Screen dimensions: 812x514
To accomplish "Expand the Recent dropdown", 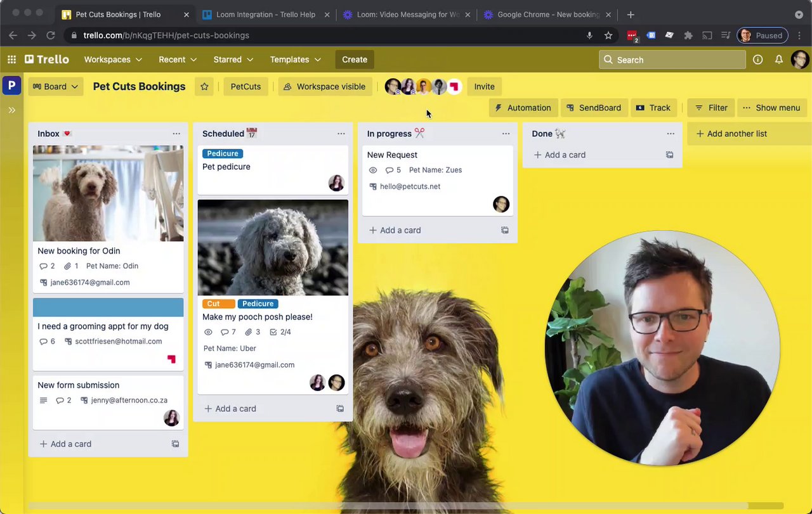I will point(178,60).
